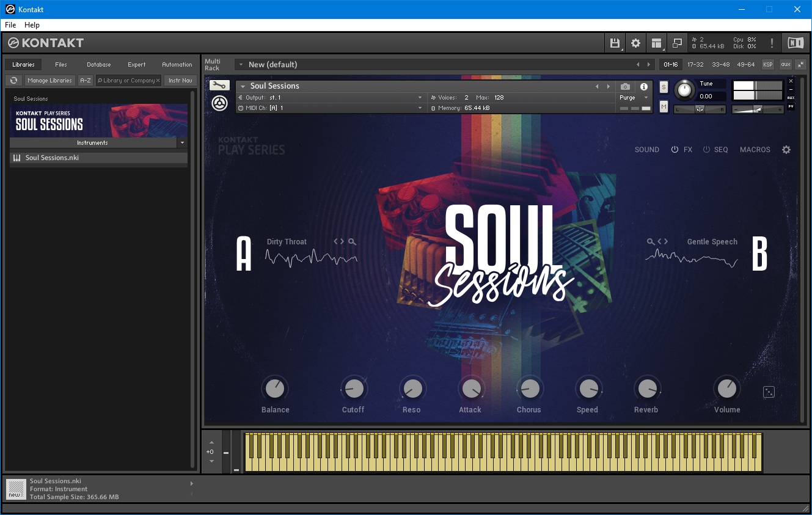The image size is (812, 515).
Task: Solo the Soul Sessions instrument
Action: 664,87
